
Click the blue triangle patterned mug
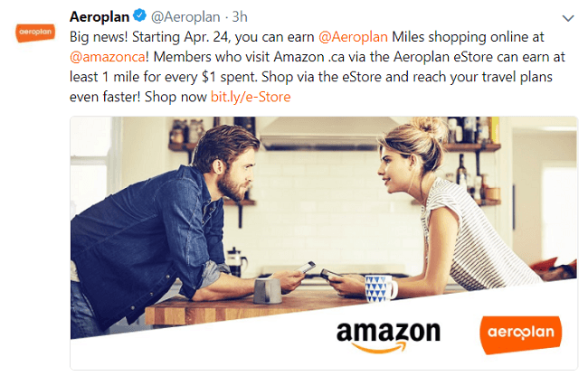380,288
